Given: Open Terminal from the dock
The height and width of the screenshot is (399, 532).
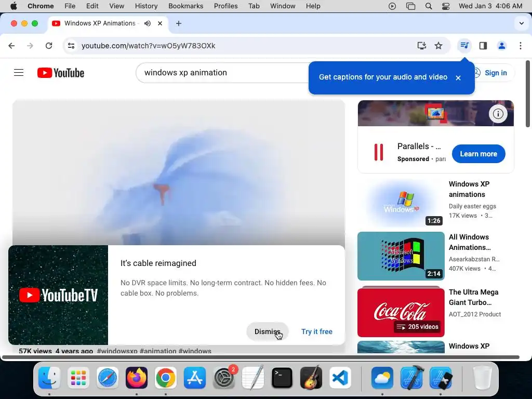Looking at the screenshot, I should click(x=282, y=377).
